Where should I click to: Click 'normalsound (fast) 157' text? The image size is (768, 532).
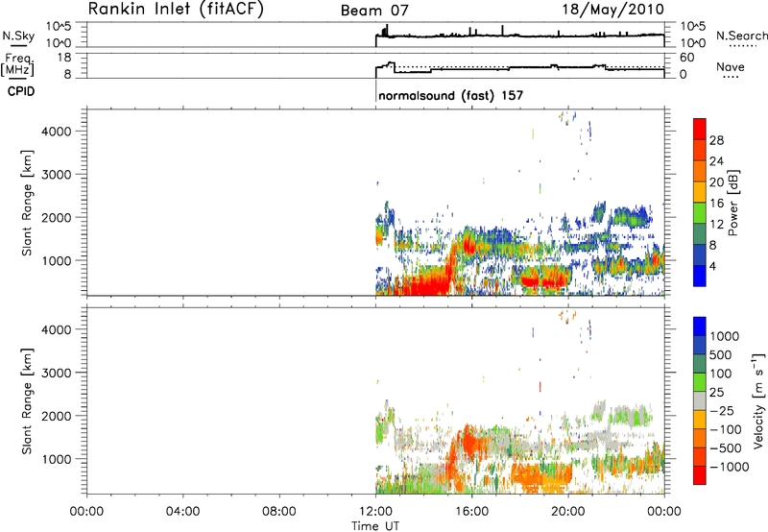coord(450,95)
